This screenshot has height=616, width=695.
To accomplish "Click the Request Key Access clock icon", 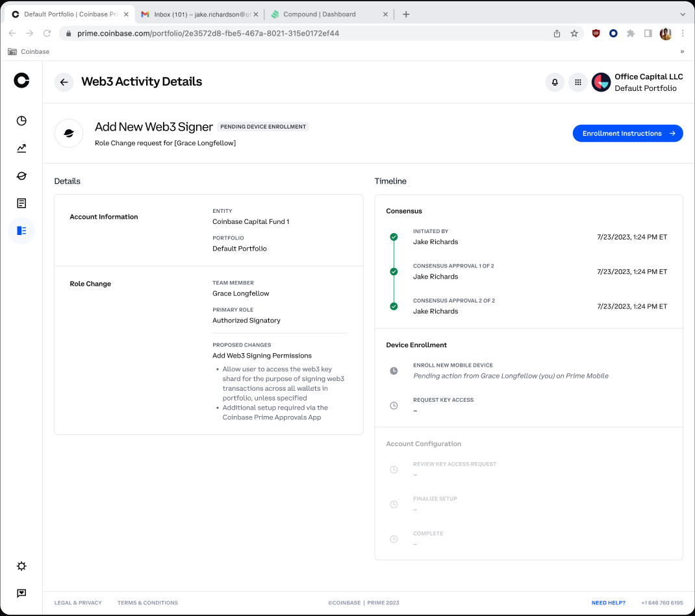I will click(x=394, y=405).
